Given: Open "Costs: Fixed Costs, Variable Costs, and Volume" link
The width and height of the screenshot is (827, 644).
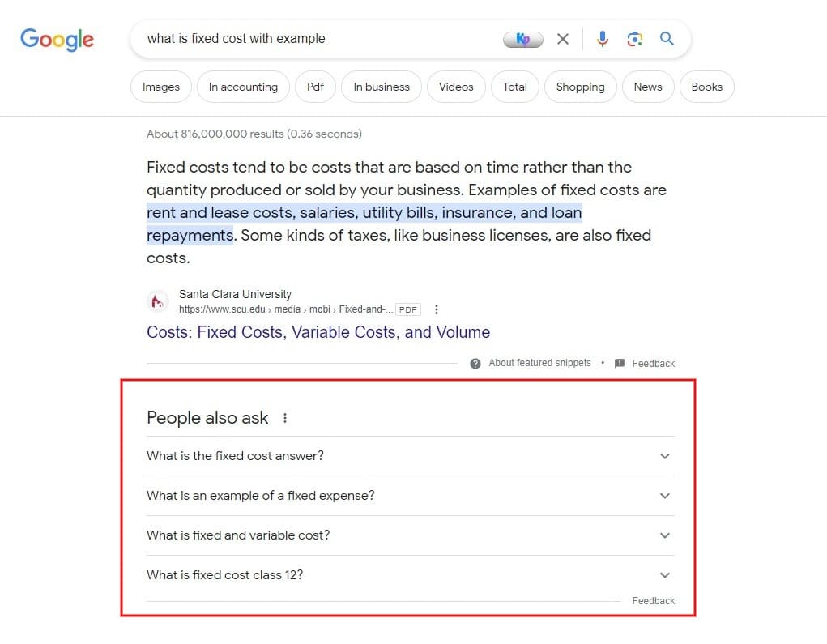Looking at the screenshot, I should click(x=318, y=332).
